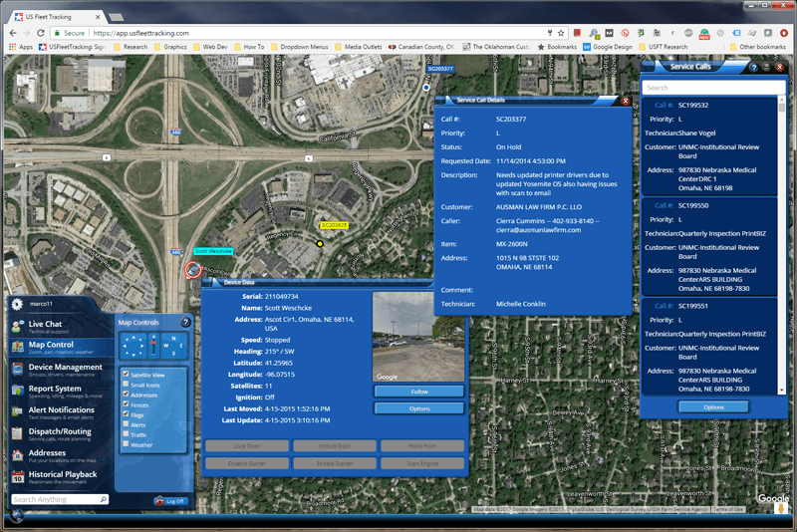Screen dimensions: 797x532
Task: Open the settings gear beside marco11
Action: [x=17, y=304]
